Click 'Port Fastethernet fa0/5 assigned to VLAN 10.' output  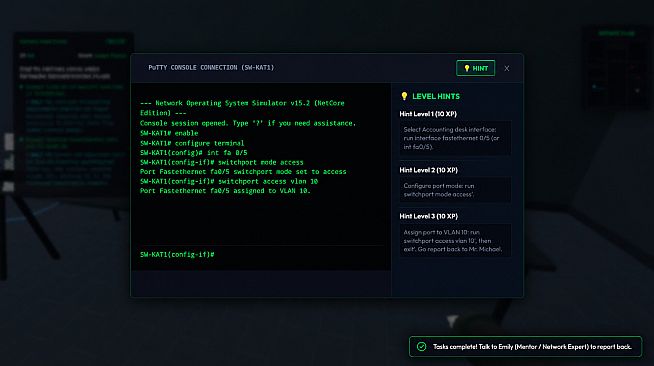point(225,191)
